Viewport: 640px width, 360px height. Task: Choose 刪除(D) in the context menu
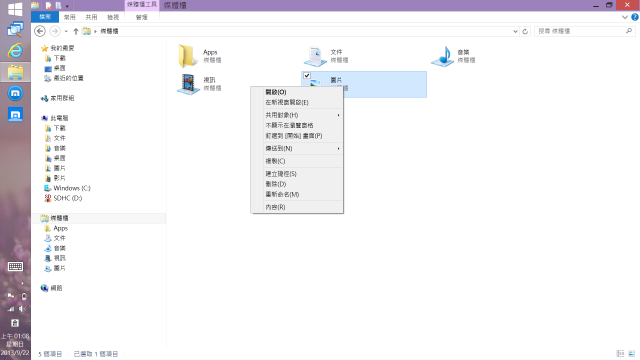pyautogui.click(x=297, y=184)
